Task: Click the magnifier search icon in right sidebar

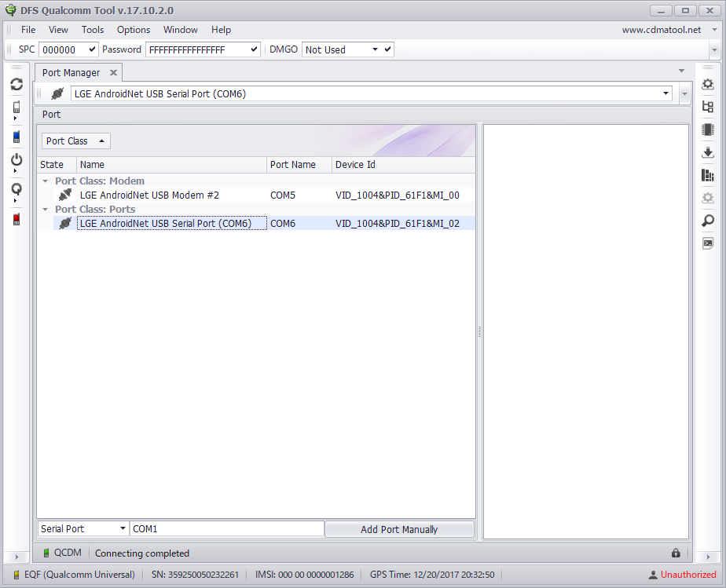Action: point(707,221)
